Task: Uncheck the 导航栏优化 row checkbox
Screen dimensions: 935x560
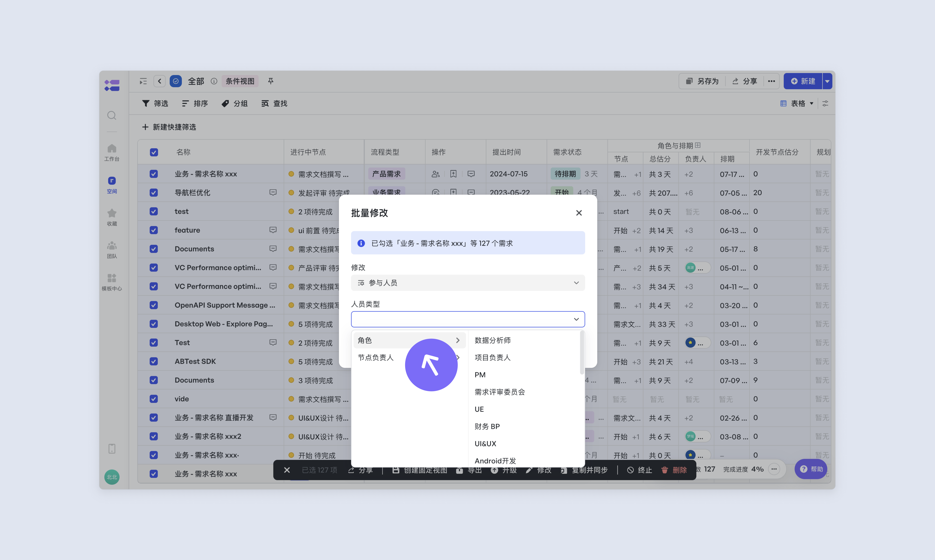Action: point(154,192)
